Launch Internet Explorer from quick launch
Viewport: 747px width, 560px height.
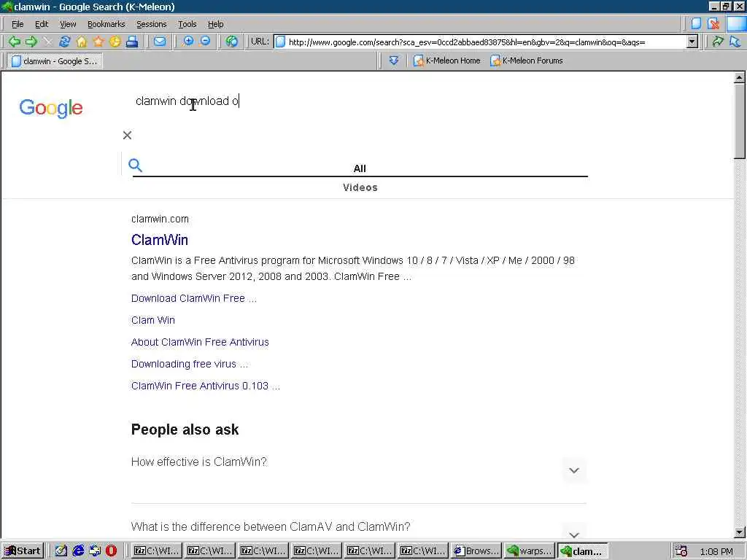[77, 551]
